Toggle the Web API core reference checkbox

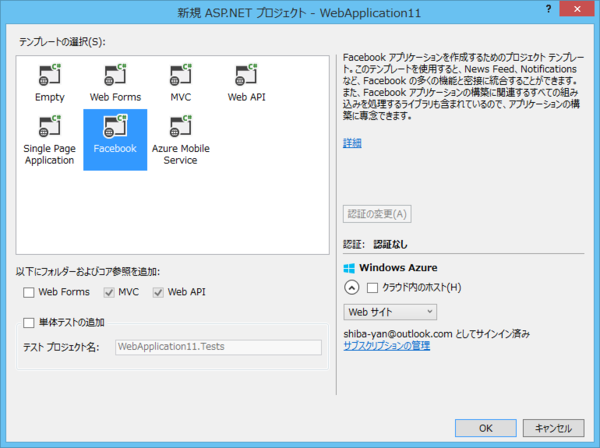[158, 292]
